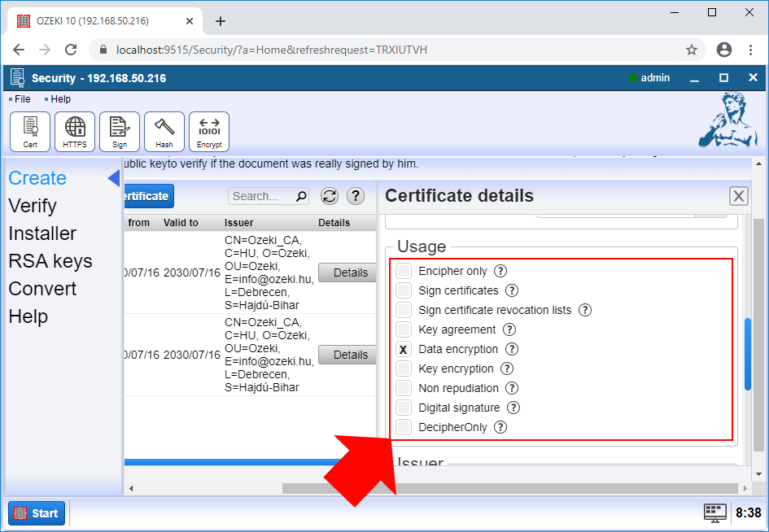Show help for Encipher only
The image size is (769, 532).
pos(500,271)
